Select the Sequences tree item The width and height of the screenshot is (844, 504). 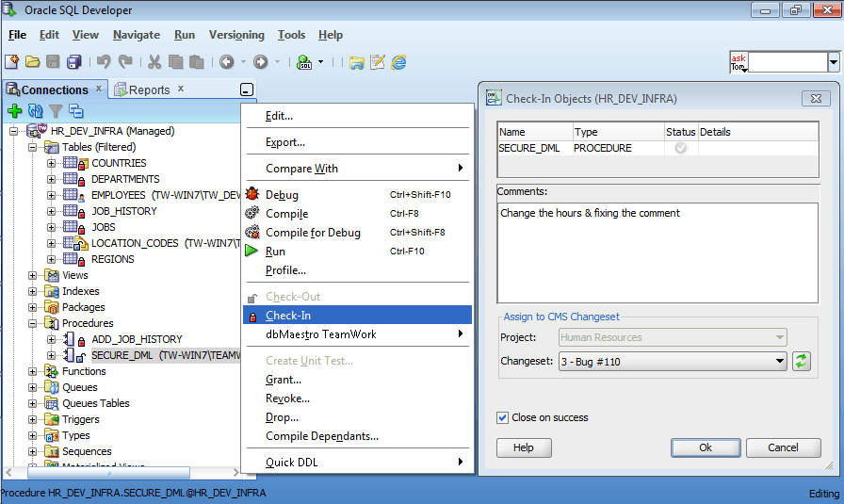tap(87, 451)
